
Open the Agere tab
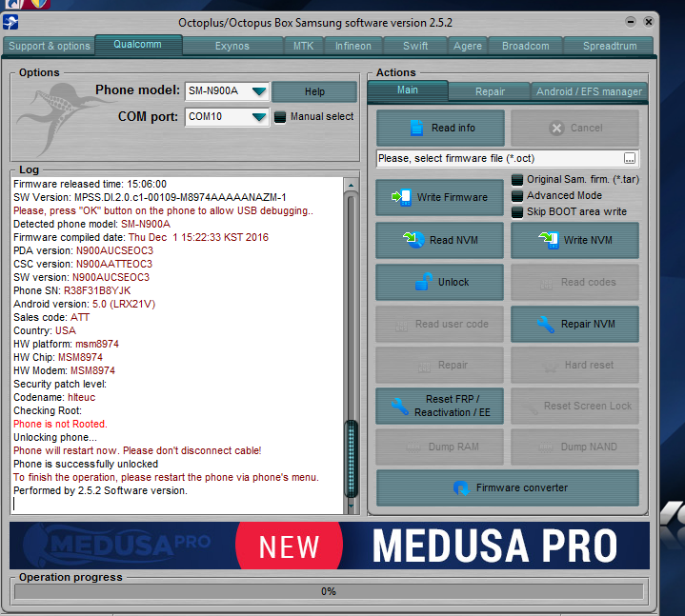(x=468, y=46)
